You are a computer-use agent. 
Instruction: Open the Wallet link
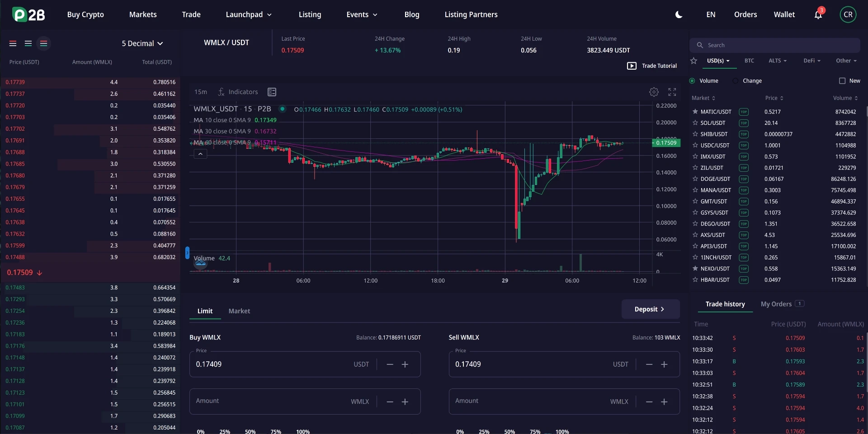click(784, 14)
